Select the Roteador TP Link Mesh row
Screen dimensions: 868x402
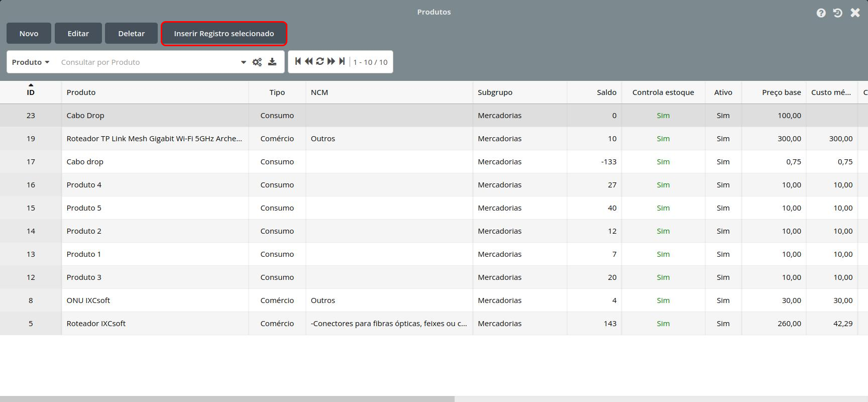coord(434,139)
